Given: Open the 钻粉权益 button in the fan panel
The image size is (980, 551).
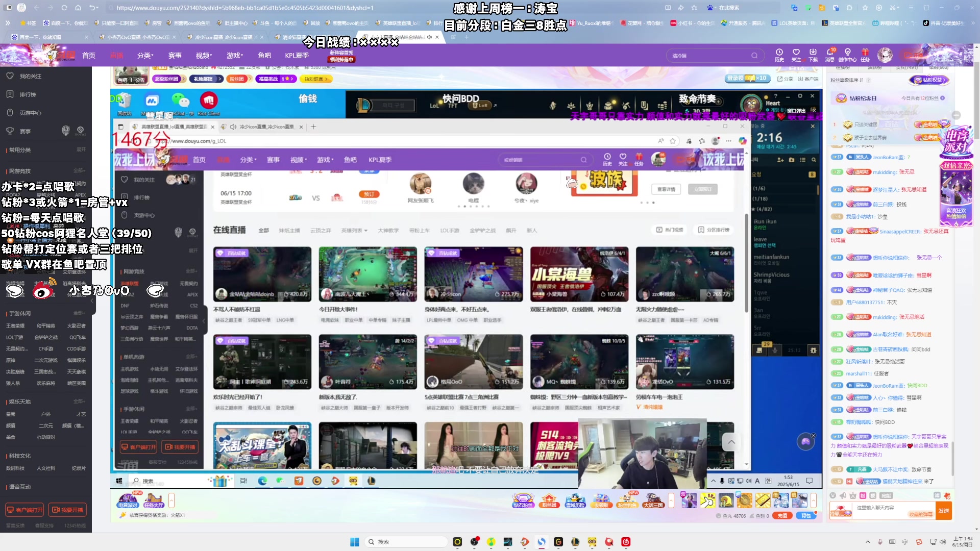Looking at the screenshot, I should coord(929,80).
